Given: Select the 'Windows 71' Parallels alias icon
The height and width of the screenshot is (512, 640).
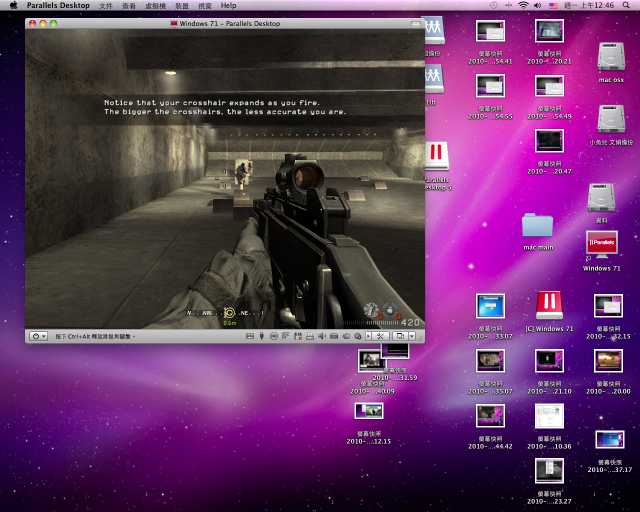Looking at the screenshot, I should tap(602, 245).
